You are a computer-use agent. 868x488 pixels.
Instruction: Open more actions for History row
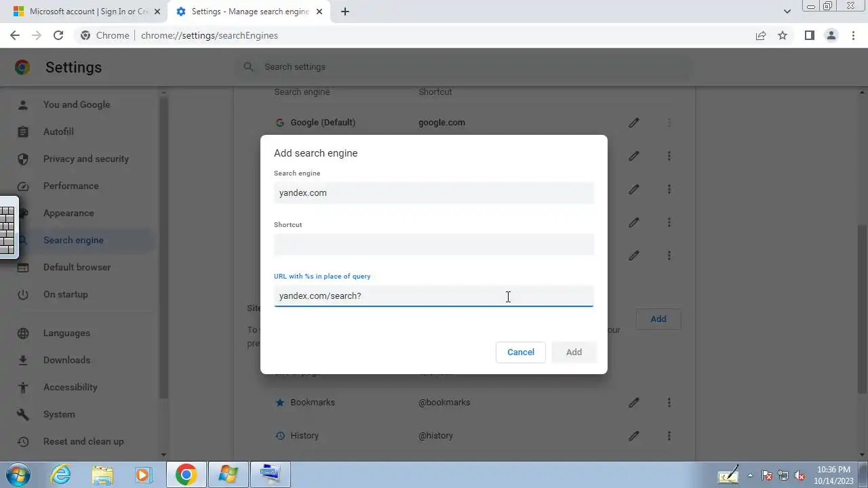[669, 436]
